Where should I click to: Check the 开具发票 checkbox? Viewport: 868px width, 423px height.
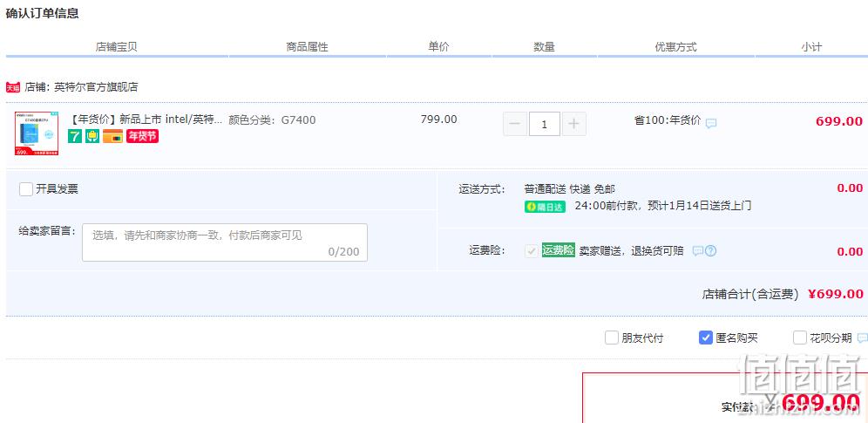(26, 189)
